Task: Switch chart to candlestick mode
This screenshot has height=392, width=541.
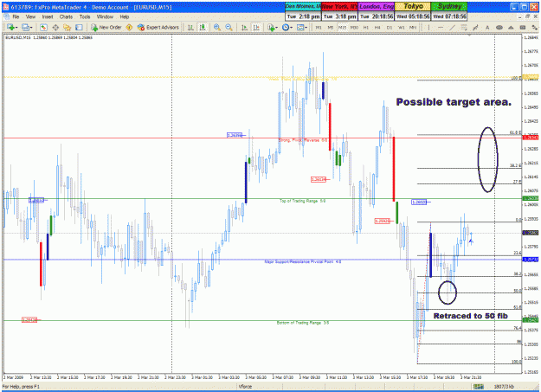Action: tap(203, 28)
